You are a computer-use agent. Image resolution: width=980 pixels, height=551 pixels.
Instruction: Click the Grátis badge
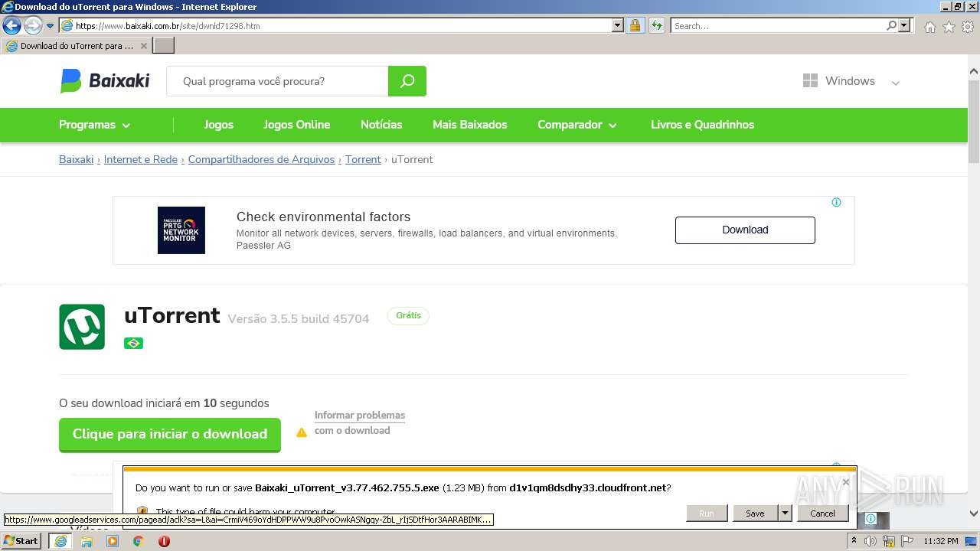[408, 315]
